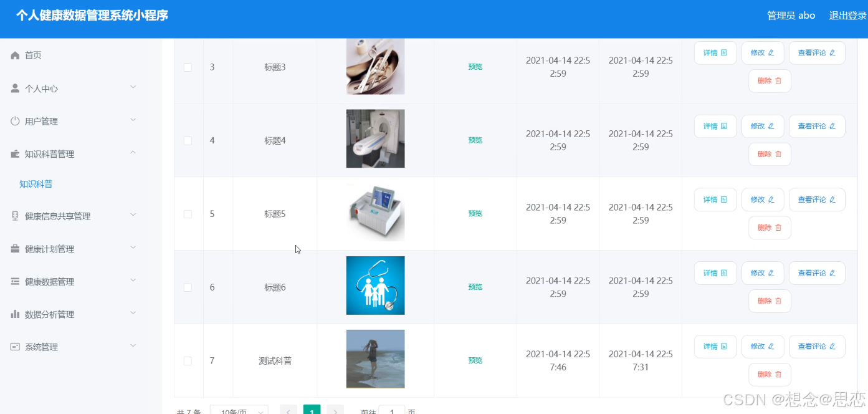Click pagination page 1 button

312,410
